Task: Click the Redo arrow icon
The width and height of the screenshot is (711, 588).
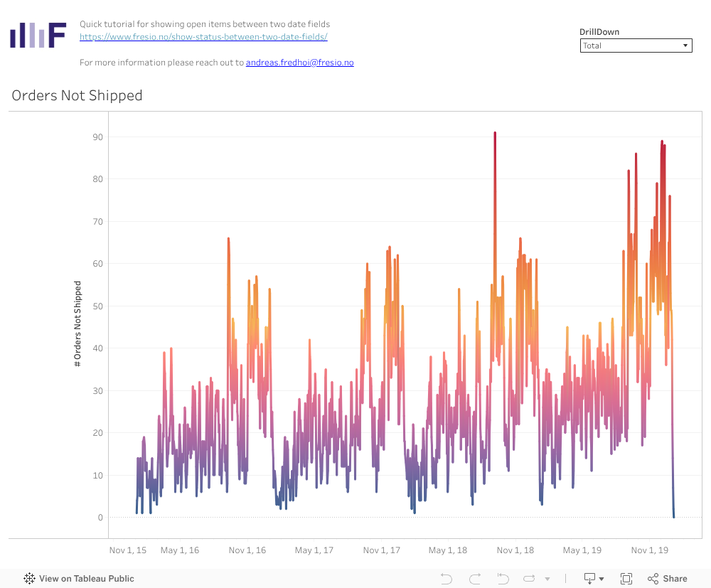Action: click(475, 579)
